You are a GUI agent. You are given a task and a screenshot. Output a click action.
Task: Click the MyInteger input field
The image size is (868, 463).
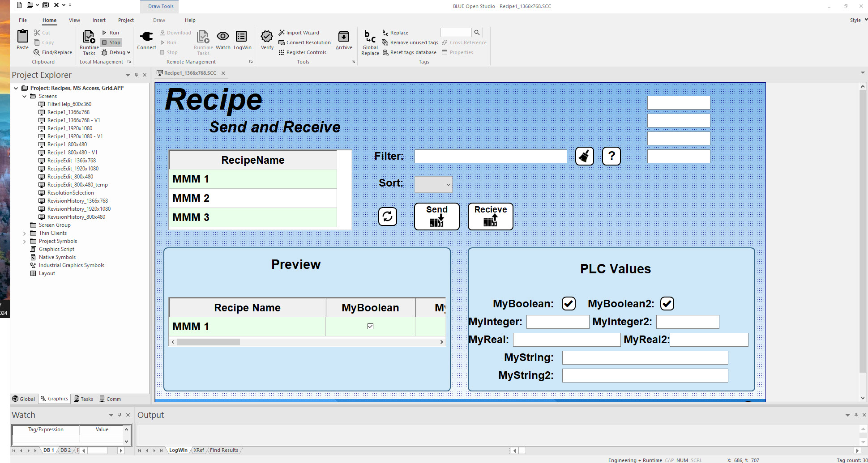click(558, 322)
